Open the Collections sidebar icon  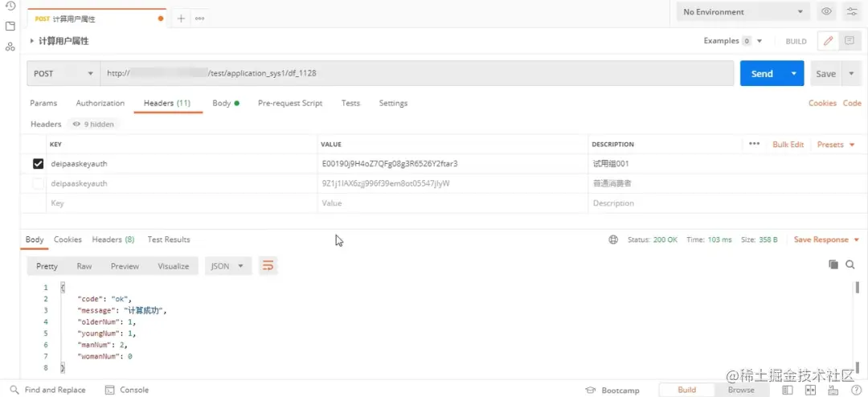10,26
